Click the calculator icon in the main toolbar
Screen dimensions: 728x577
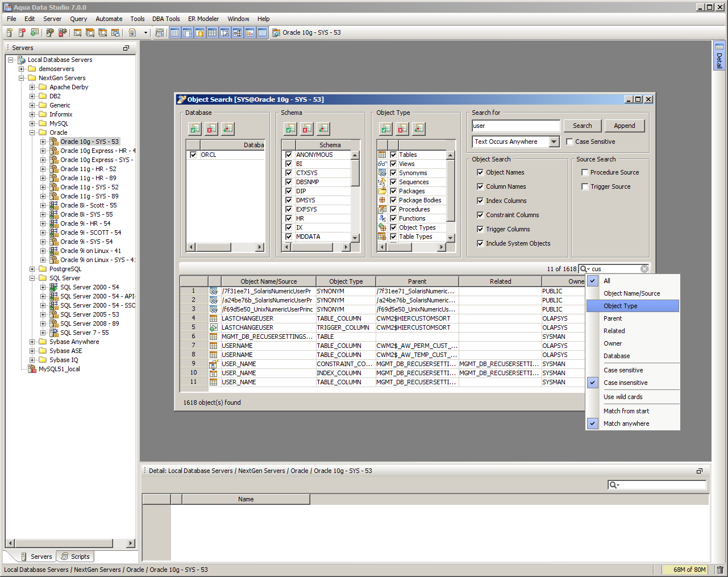tap(160, 33)
